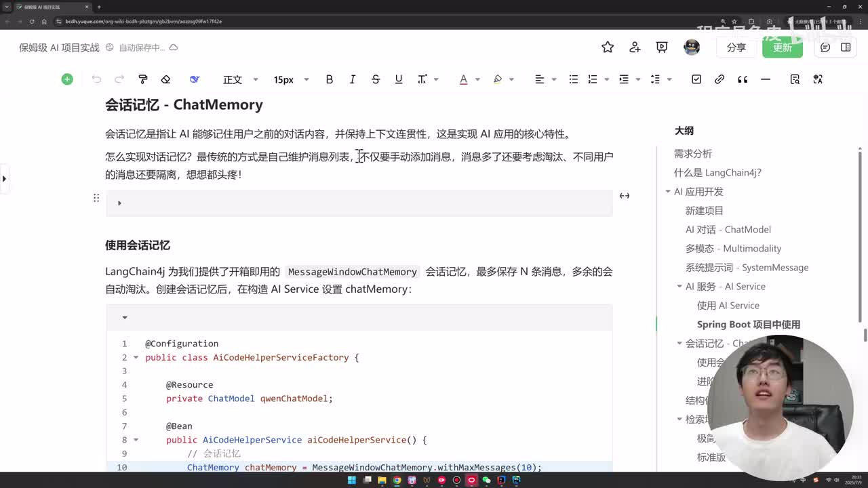Insert a numbered list
Image resolution: width=868 pixels, height=488 pixels.
point(593,79)
